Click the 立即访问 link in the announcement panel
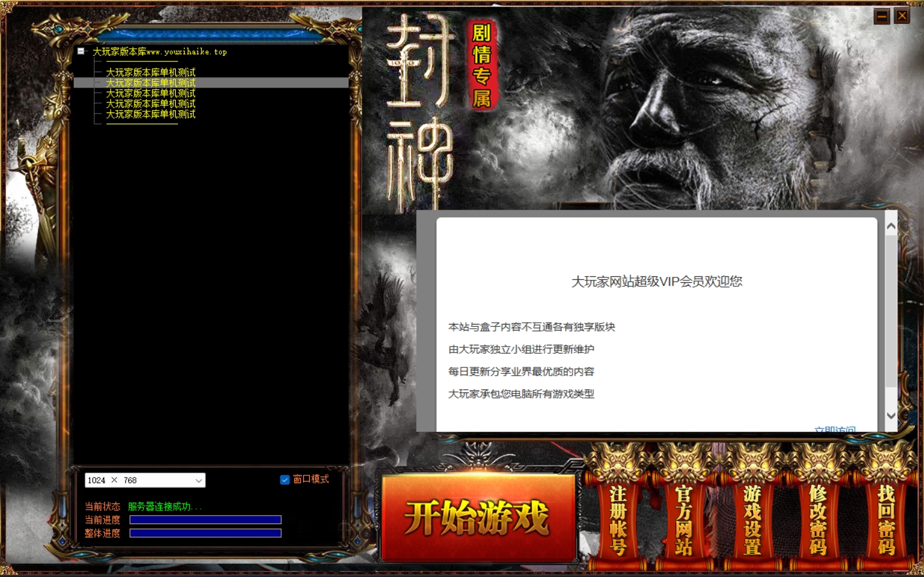This screenshot has height=577, width=924. (836, 429)
